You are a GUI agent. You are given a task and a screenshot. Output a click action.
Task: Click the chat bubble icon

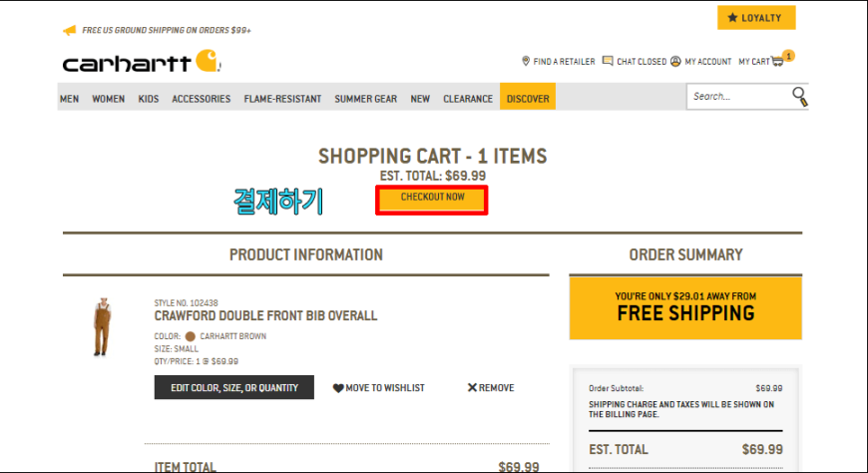608,61
